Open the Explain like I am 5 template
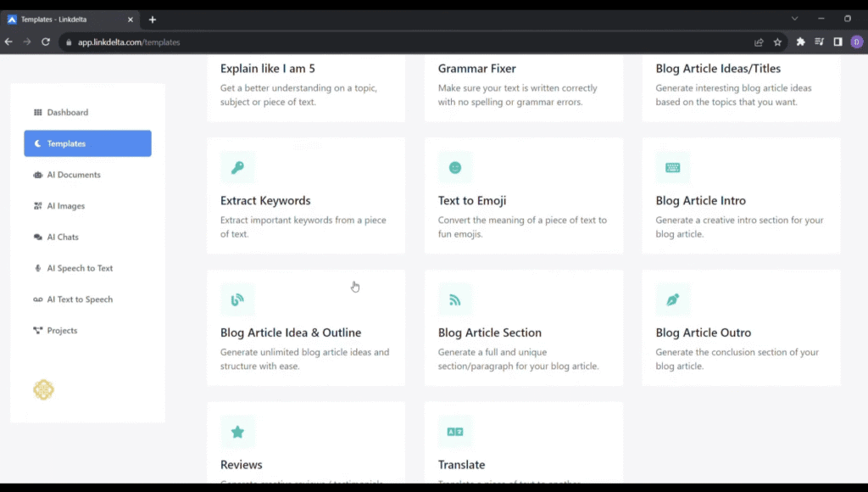This screenshot has height=492, width=868. tap(305, 85)
